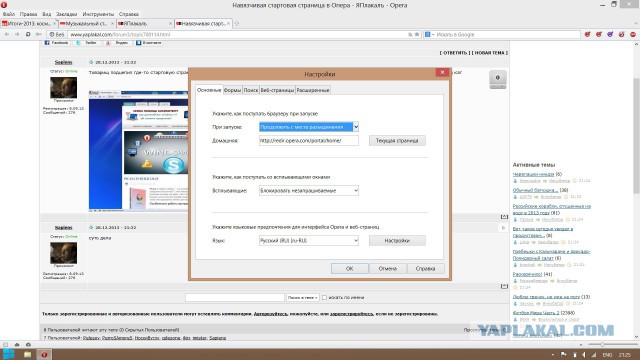The height and width of the screenshot is (360, 640).
Task: Go forward using the browser forward arrow
Action: pos(17,35)
